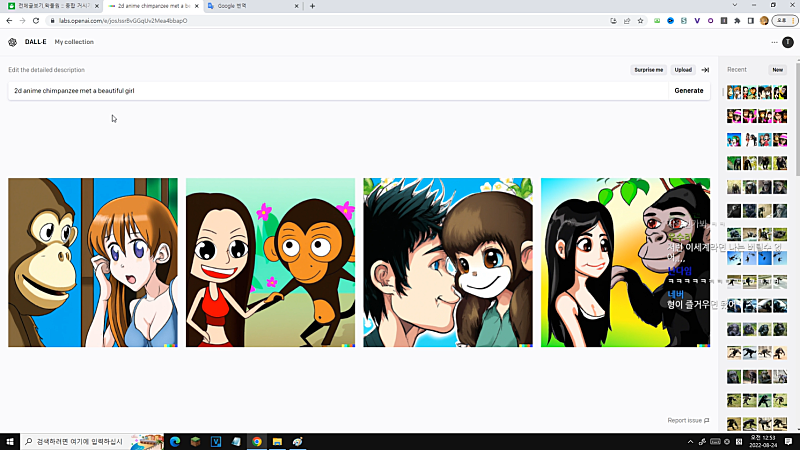The height and width of the screenshot is (450, 800).
Task: Show hidden system tray icons
Action: click(690, 441)
